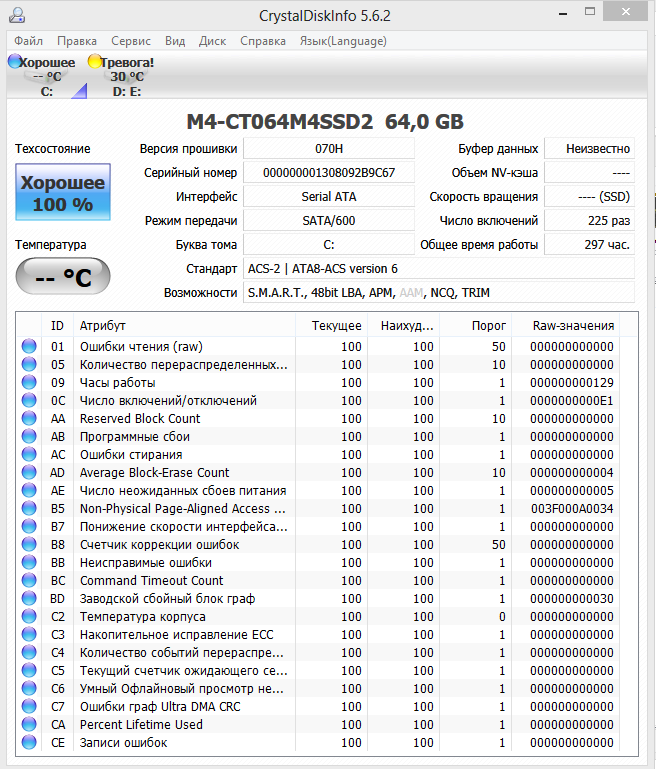This screenshot has width=656, height=769.
Task: Click the ---- (SSD) rotation speed field
Action: tap(589, 197)
